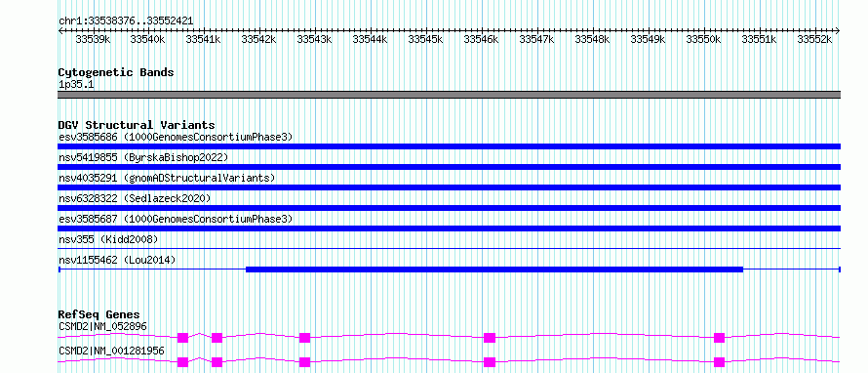Open the nsv355 Kidd2008 label
This screenshot has height=373, width=868.
(108, 239)
